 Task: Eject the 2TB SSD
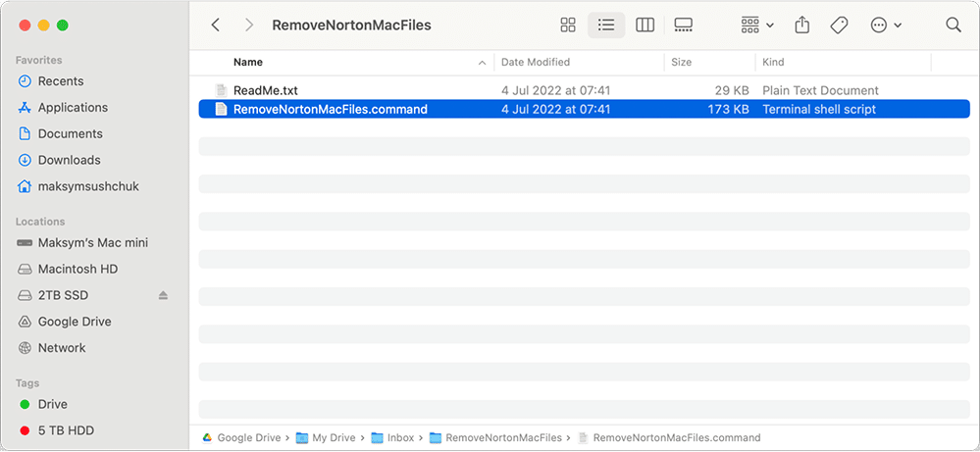tap(163, 295)
